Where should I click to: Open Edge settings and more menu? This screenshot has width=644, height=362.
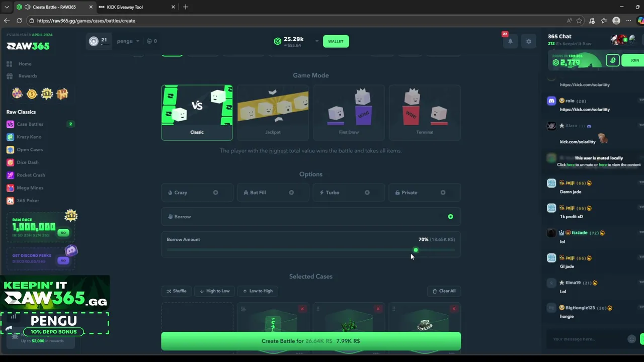(x=628, y=21)
